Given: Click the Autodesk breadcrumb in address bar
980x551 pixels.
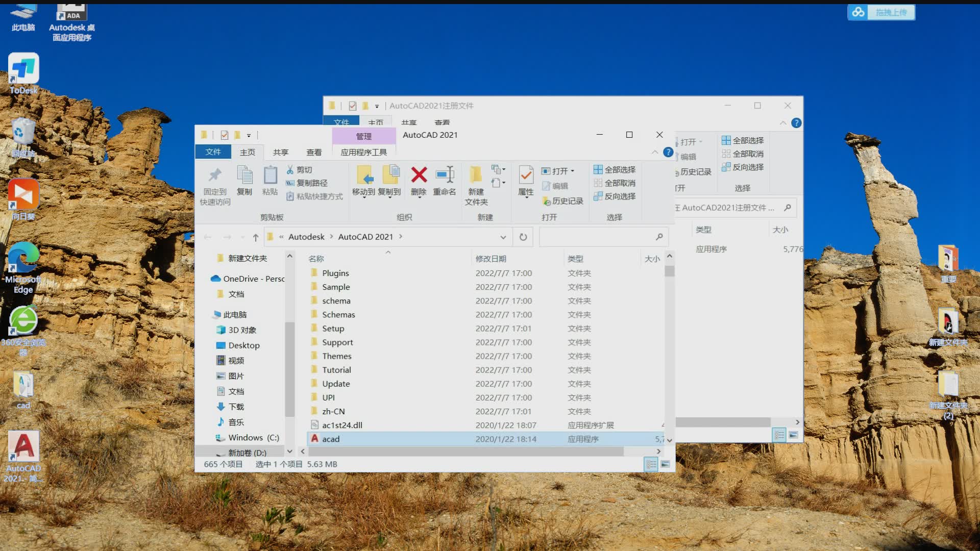Looking at the screenshot, I should coord(306,237).
